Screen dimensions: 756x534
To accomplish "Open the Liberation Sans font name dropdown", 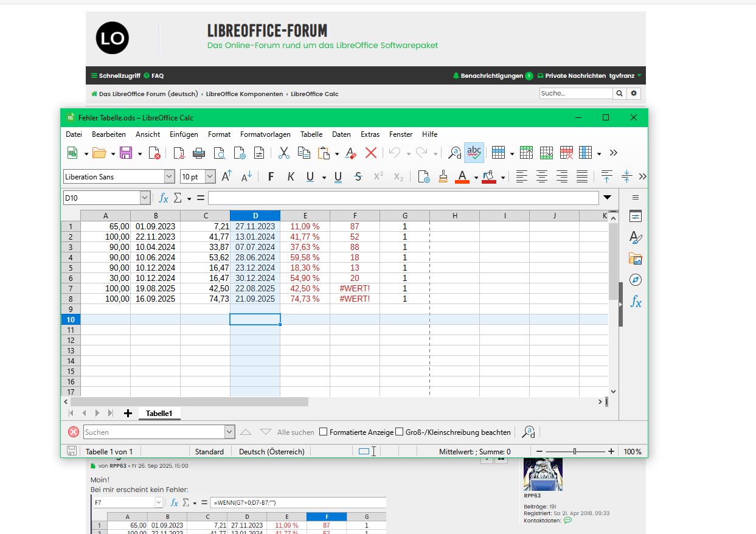I will pyautogui.click(x=169, y=177).
